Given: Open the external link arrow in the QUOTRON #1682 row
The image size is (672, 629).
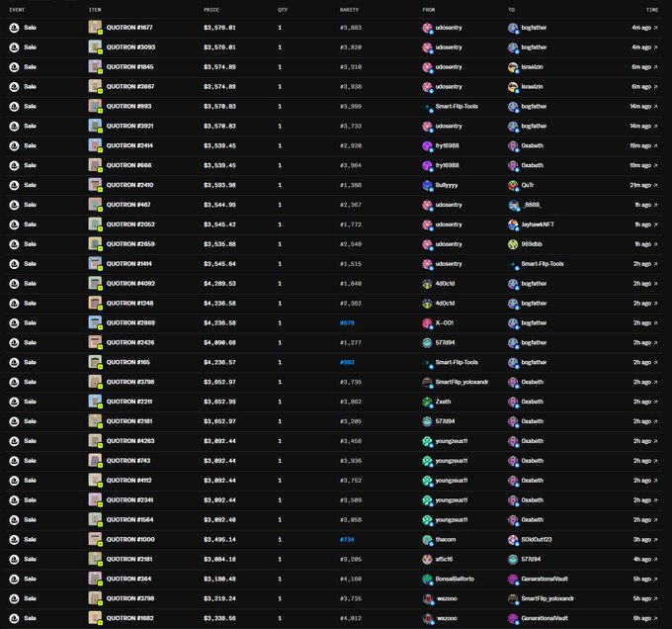Looking at the screenshot, I should (x=655, y=618).
